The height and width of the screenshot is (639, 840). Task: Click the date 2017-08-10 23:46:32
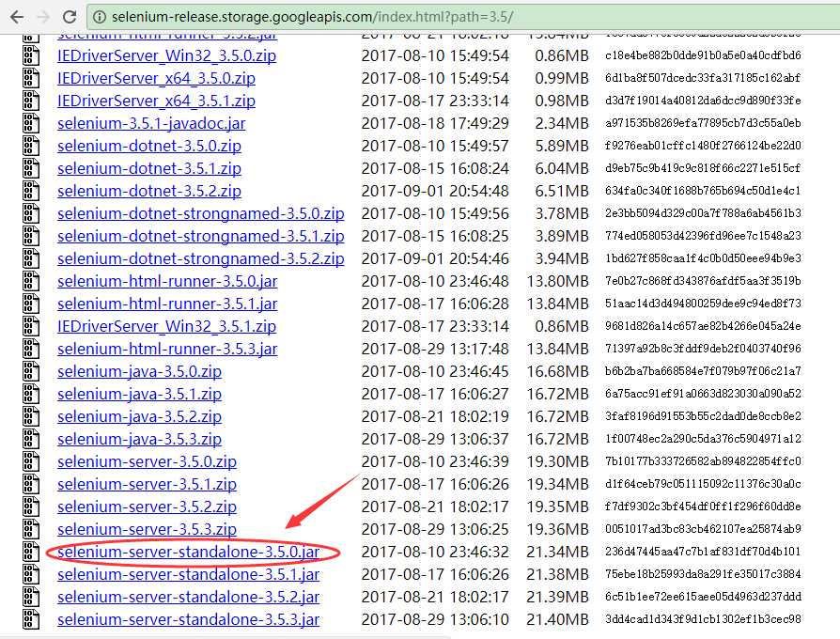point(435,552)
